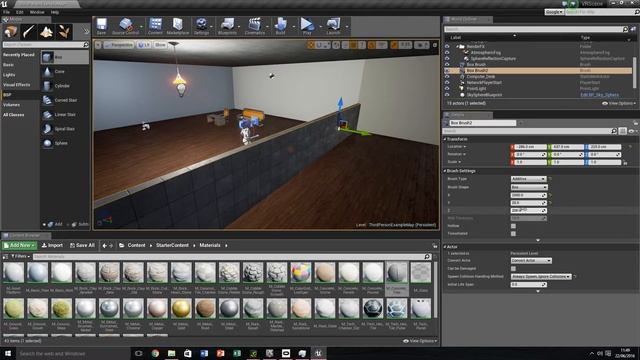
Task: Select the gold metal material thumbnail
Action: click(181, 309)
